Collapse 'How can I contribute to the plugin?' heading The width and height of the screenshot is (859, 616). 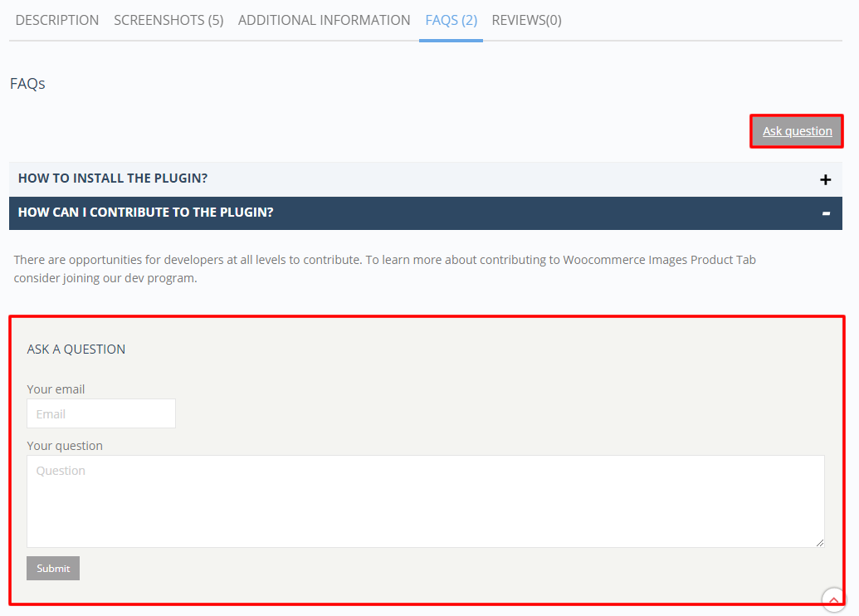[x=145, y=213]
